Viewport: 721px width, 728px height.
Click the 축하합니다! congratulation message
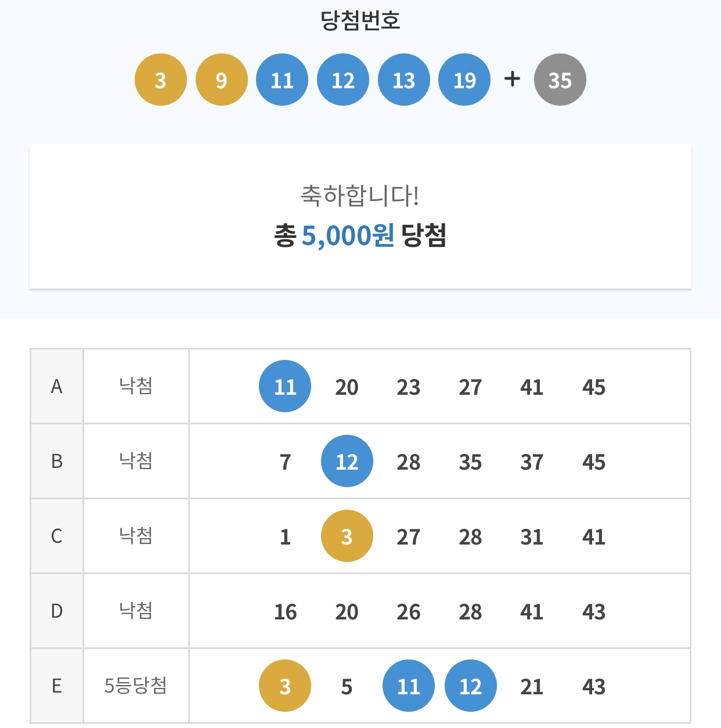coord(360,196)
